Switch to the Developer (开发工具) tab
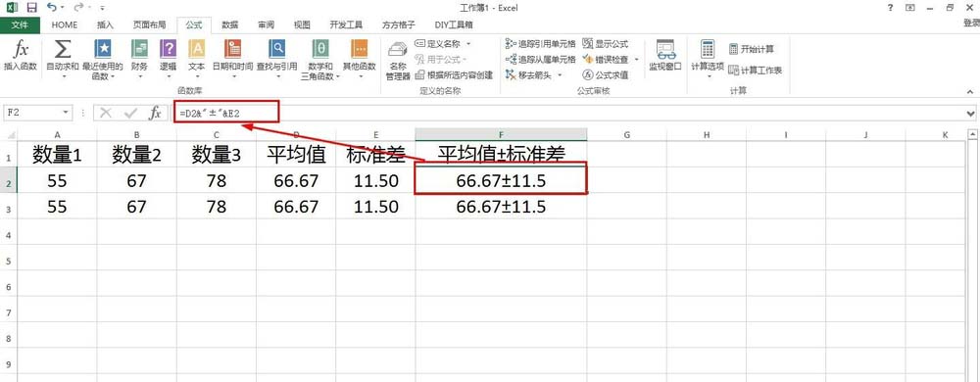This screenshot has height=382, width=980. coord(346,24)
